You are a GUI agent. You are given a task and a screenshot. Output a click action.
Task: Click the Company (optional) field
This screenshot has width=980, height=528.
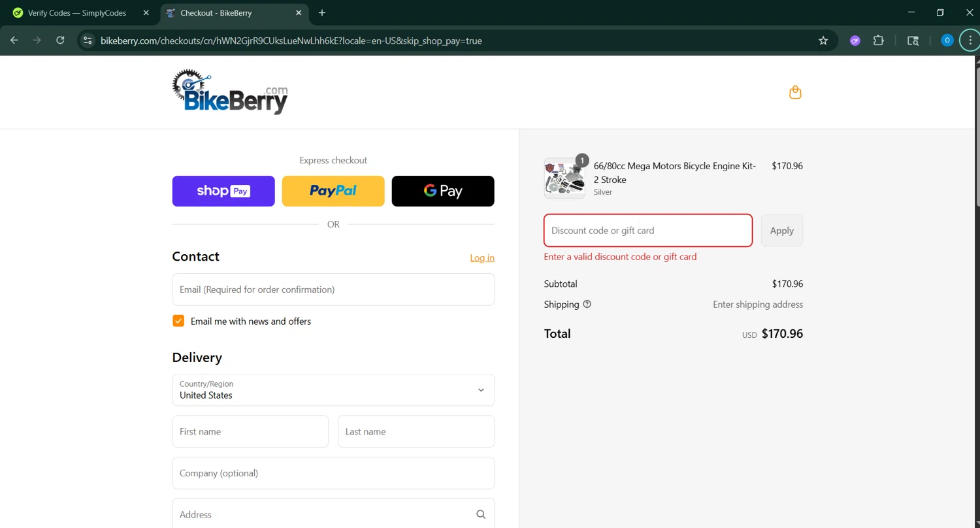(333, 473)
